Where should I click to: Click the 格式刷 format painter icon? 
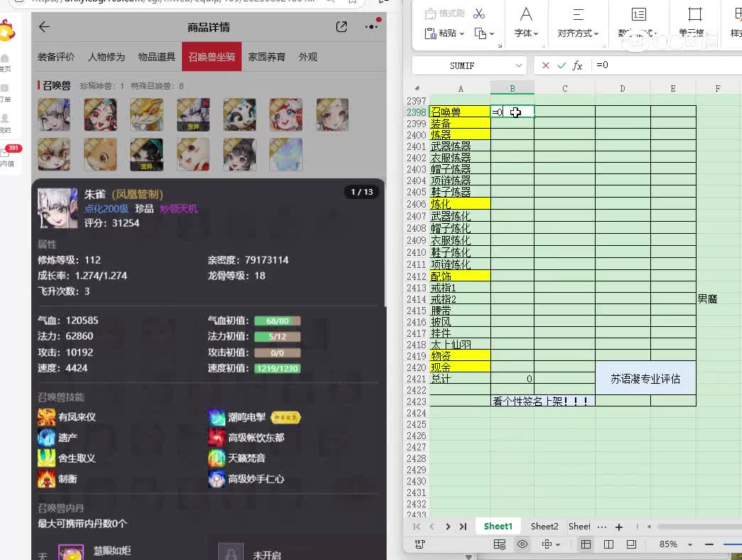point(444,14)
